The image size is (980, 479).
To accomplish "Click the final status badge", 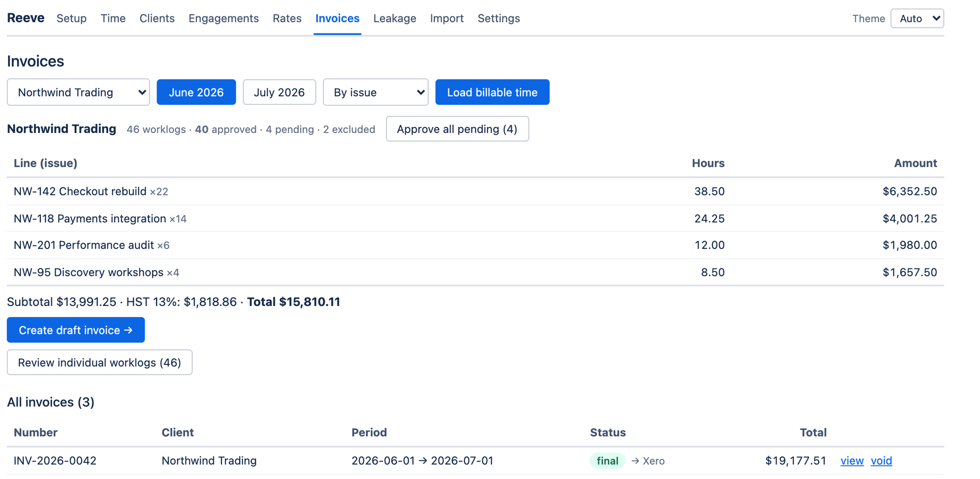I will [607, 461].
